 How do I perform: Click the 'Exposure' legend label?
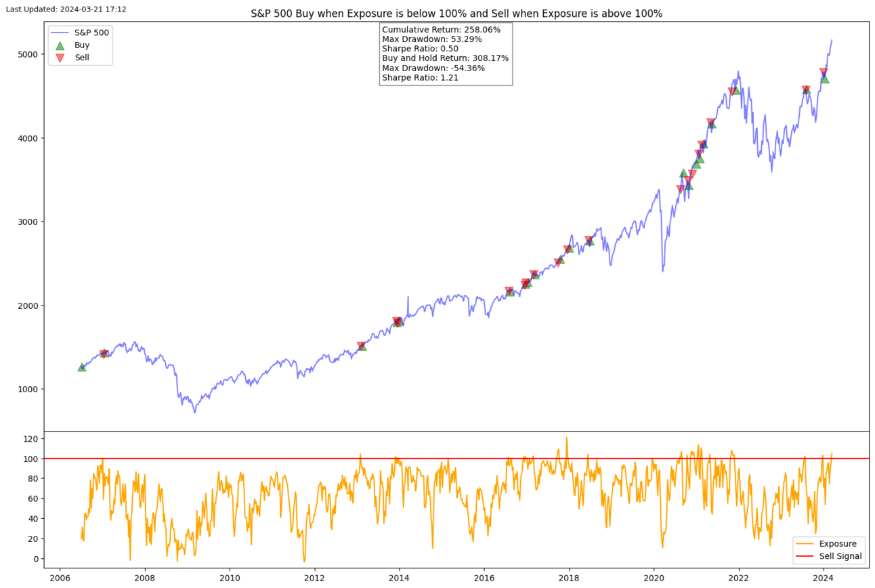[x=838, y=544]
